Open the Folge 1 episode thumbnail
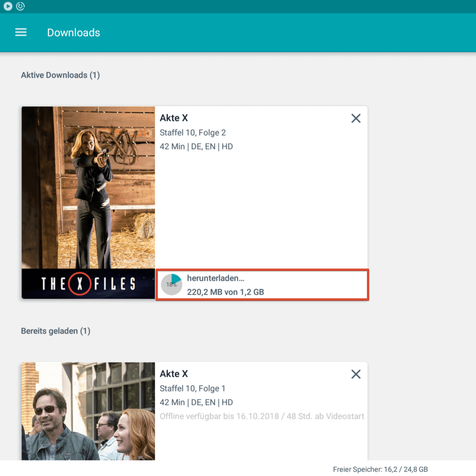 click(x=88, y=411)
